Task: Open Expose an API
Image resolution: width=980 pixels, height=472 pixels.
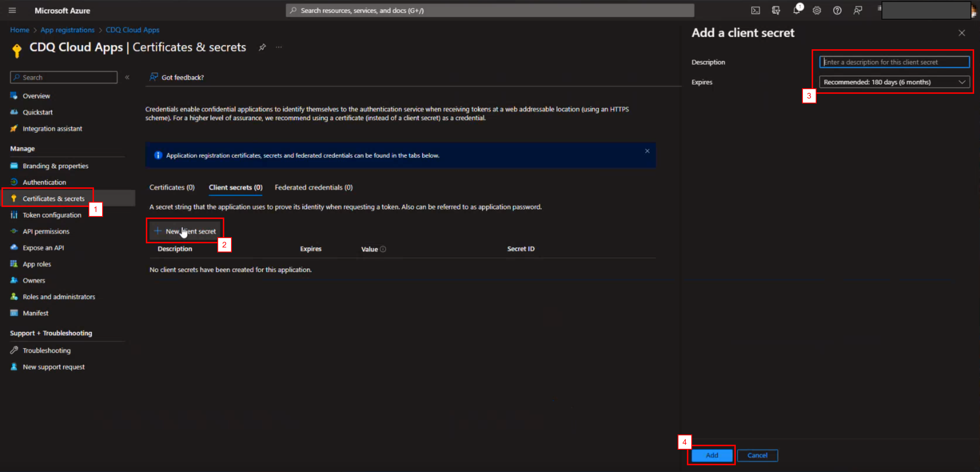Action: click(x=43, y=248)
